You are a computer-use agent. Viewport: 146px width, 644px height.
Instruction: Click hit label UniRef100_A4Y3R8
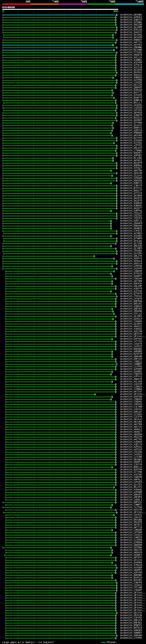pyautogui.click(x=131, y=281)
